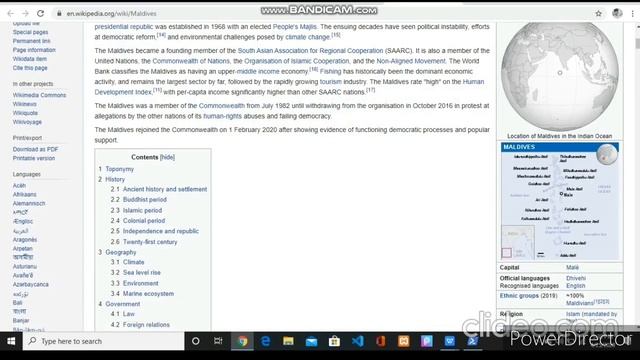Go to the Climate subsection
The image size is (640, 360).
click(x=133, y=262)
